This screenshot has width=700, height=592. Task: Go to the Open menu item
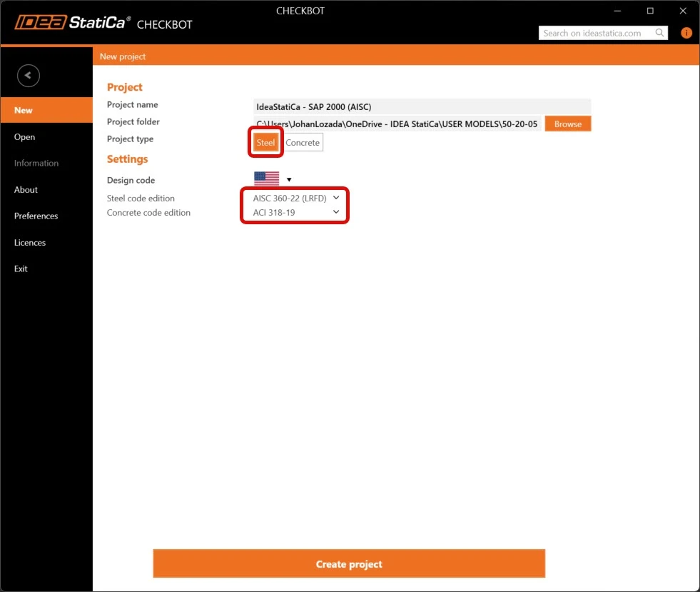click(24, 136)
